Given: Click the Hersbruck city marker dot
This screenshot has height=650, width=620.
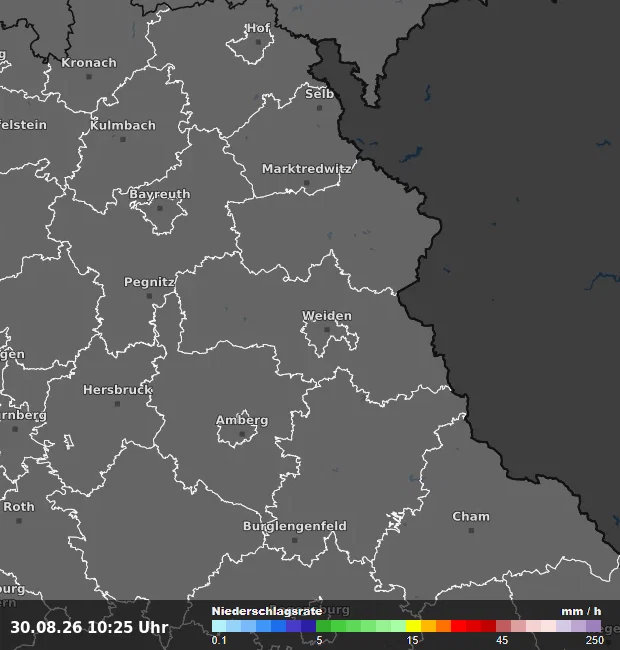Looking at the screenshot, I should 118,404.
